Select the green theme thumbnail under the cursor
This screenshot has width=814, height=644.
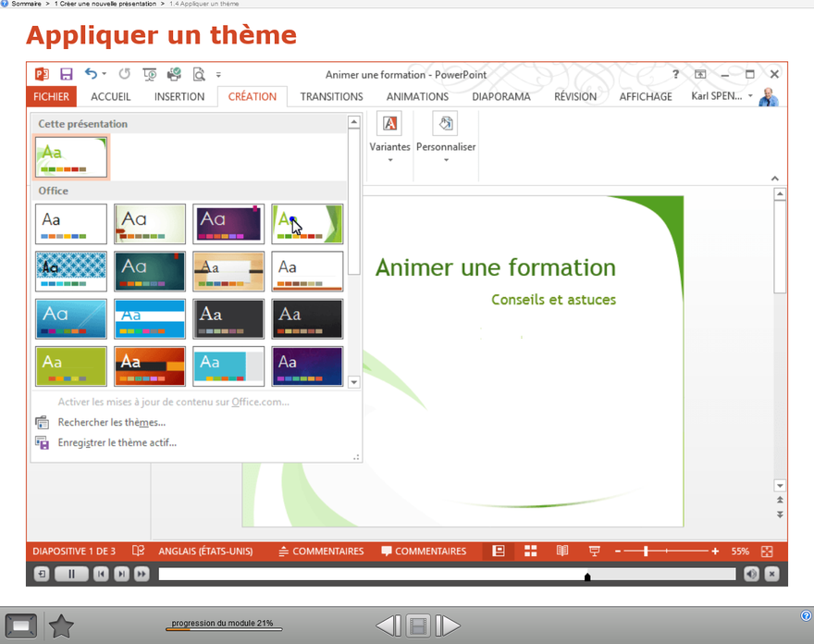307,224
